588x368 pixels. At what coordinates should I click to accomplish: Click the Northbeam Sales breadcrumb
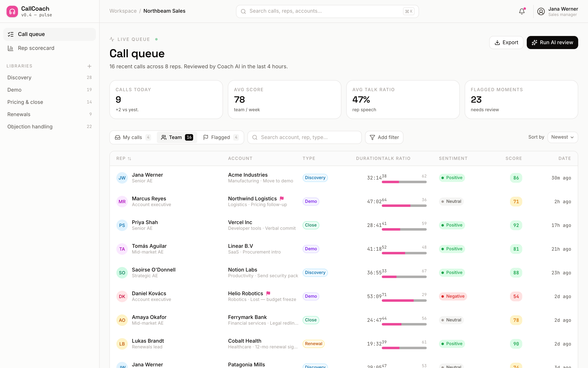(x=164, y=11)
